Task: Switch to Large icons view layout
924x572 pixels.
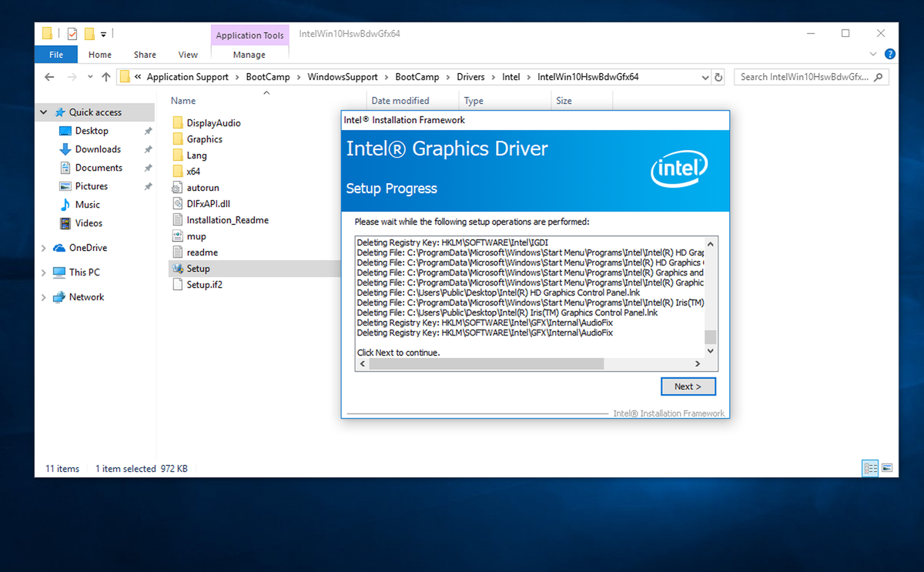Action: point(887,468)
